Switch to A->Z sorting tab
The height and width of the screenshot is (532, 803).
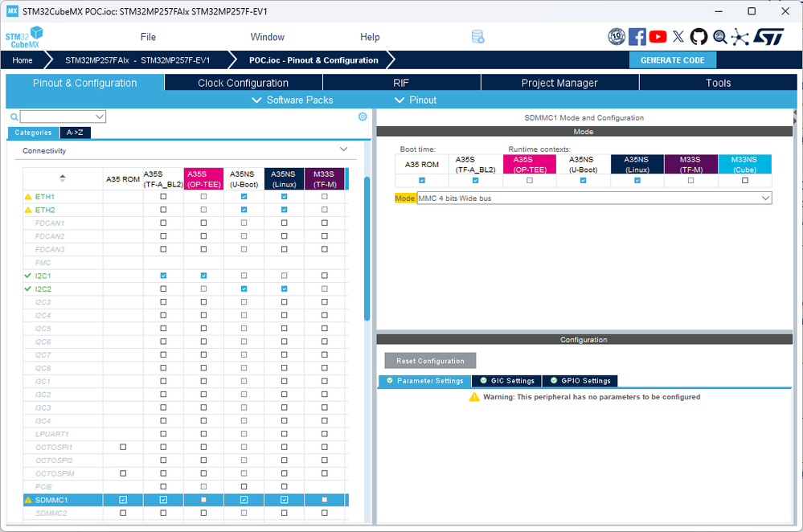[x=75, y=133]
